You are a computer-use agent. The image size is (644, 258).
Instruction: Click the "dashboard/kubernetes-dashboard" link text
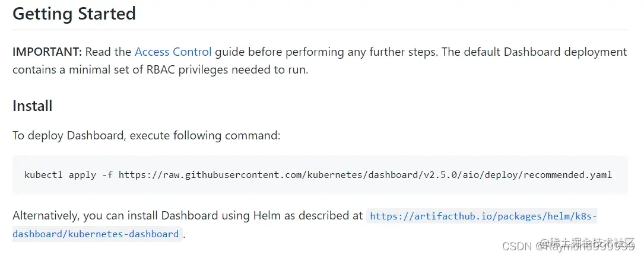96,234
